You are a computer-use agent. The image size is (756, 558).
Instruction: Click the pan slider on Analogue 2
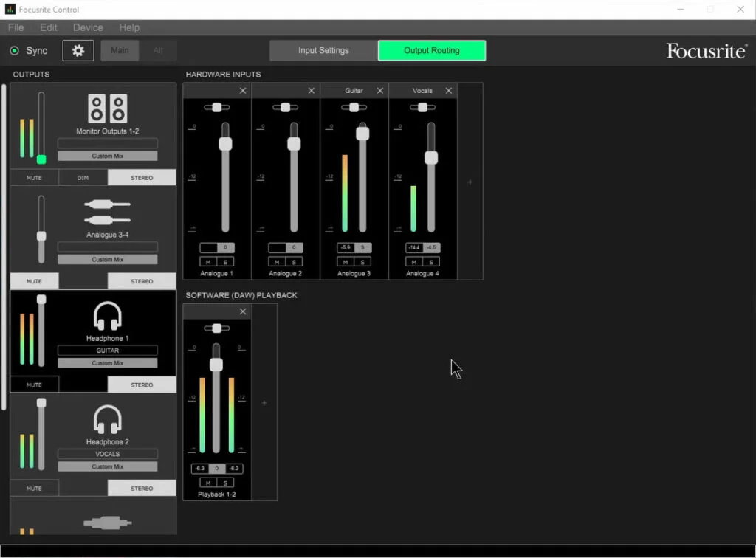286,108
